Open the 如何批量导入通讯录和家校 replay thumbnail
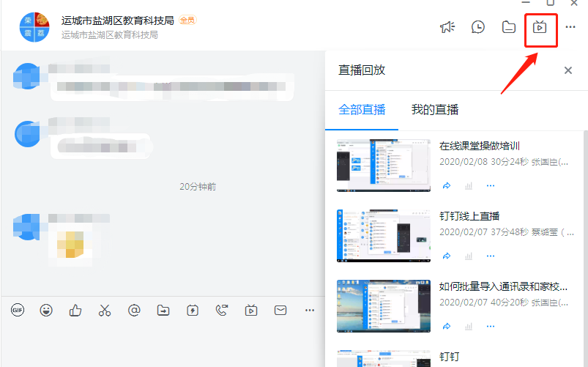 (x=384, y=306)
